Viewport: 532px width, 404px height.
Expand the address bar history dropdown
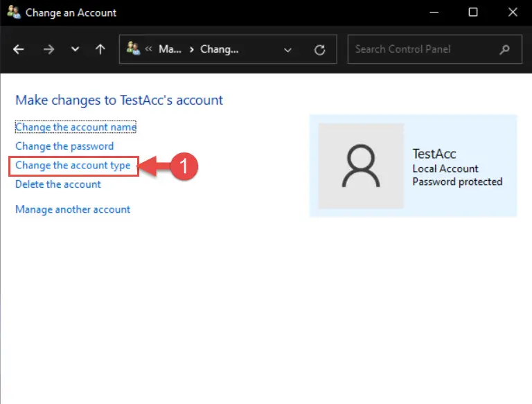[287, 51]
